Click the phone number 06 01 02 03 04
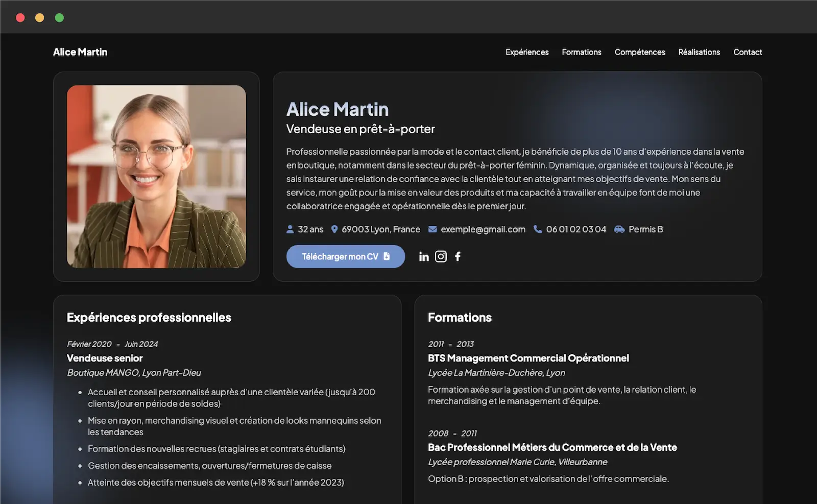The width and height of the screenshot is (817, 504). tap(576, 229)
